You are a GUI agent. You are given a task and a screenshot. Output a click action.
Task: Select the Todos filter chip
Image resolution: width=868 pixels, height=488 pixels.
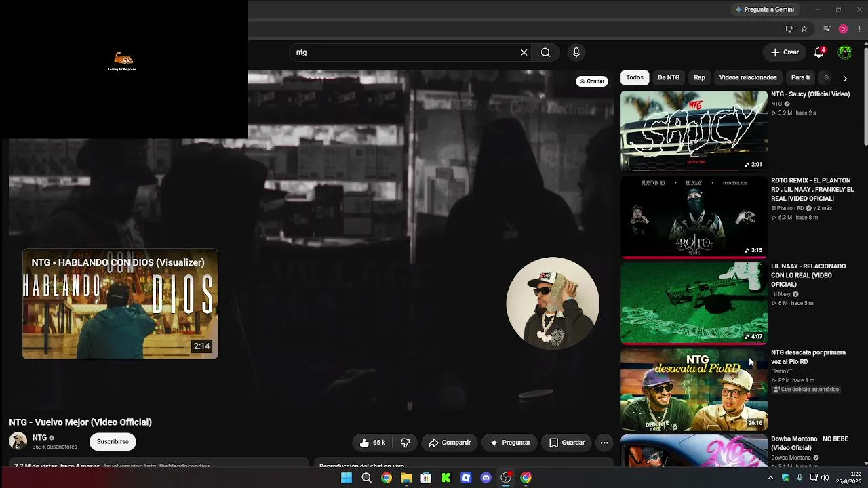635,78
